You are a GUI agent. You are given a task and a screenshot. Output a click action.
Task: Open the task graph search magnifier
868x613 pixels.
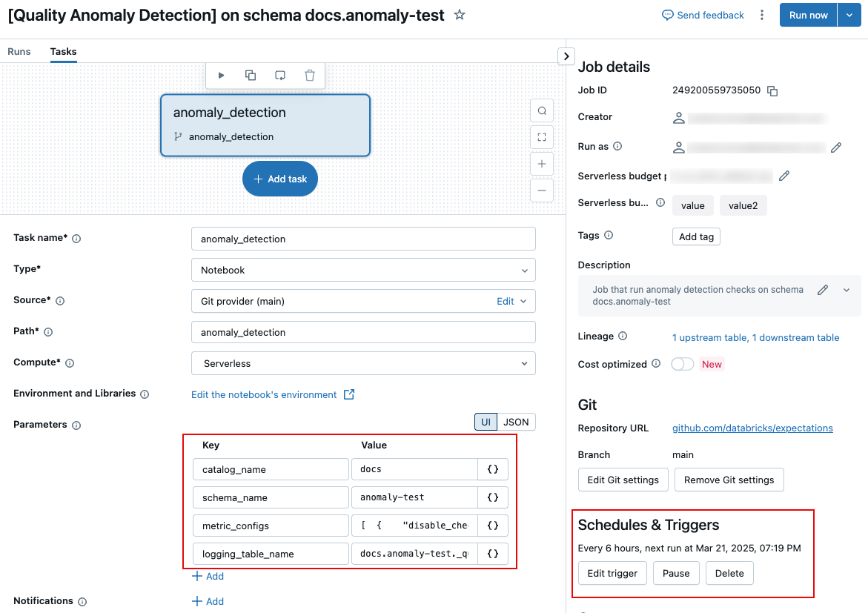(x=541, y=110)
